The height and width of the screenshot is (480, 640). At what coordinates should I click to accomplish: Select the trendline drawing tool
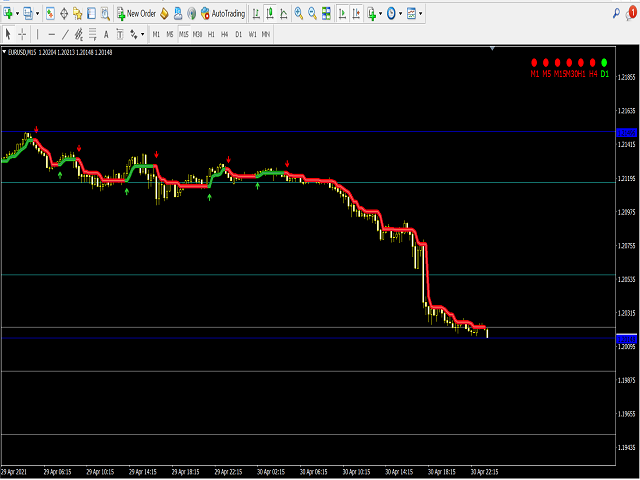pyautogui.click(x=66, y=34)
